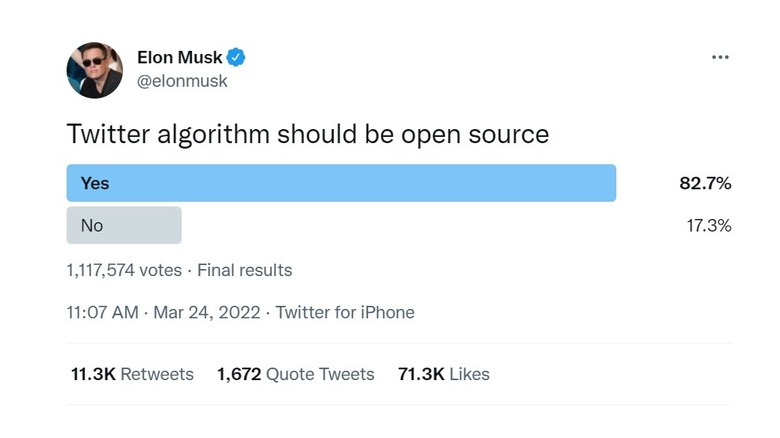Open the @elonmusk handle link
780x438 pixels.
[182, 81]
